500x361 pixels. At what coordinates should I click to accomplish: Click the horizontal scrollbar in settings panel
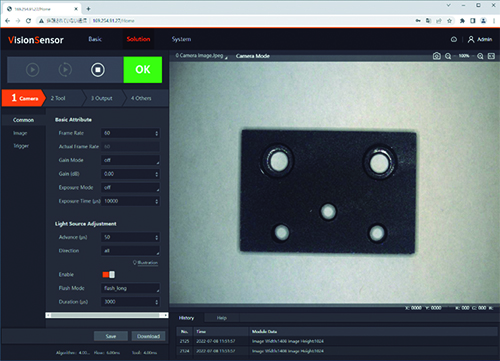click(107, 315)
